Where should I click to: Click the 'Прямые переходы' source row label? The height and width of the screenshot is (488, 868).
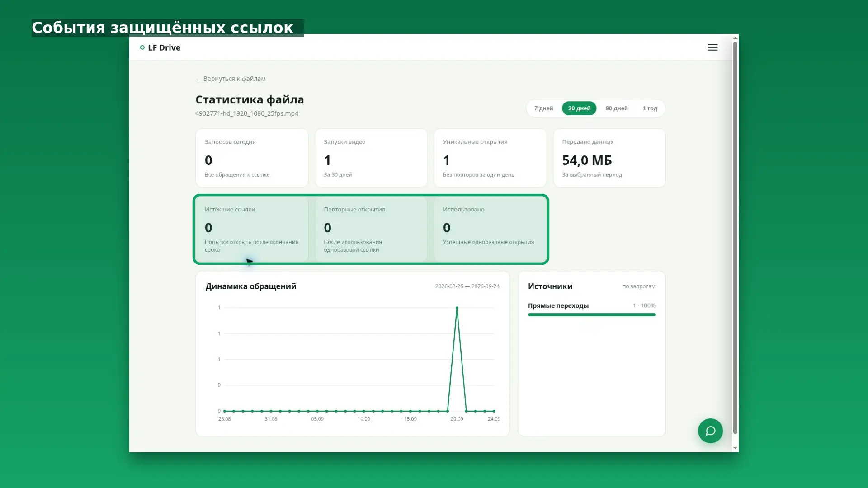coord(558,306)
